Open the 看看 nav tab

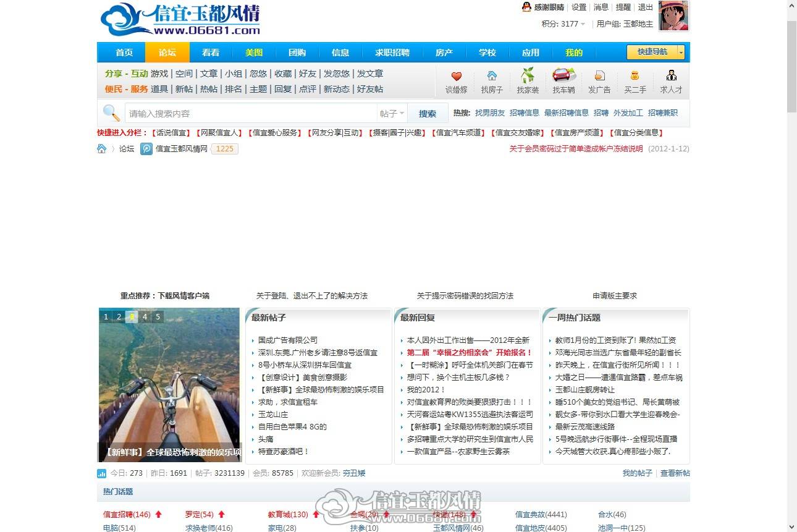tap(211, 53)
